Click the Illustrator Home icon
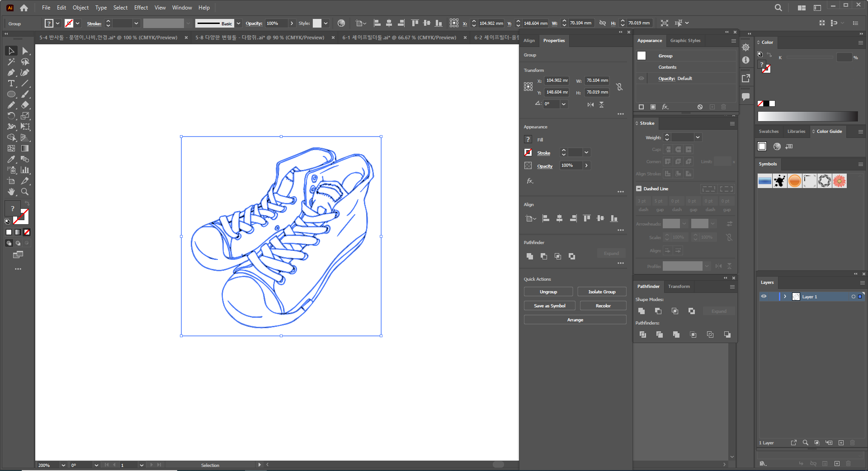This screenshot has width=868, height=471. [24, 8]
